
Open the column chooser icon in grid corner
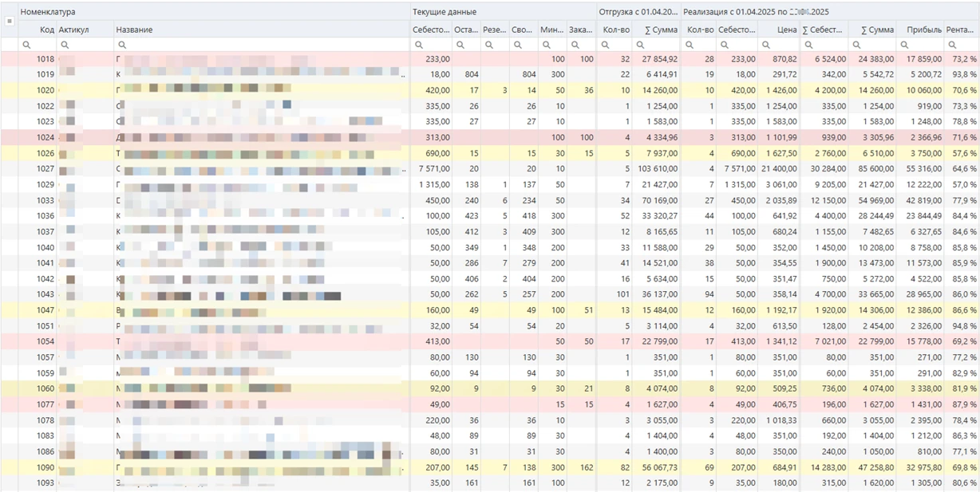[10, 22]
